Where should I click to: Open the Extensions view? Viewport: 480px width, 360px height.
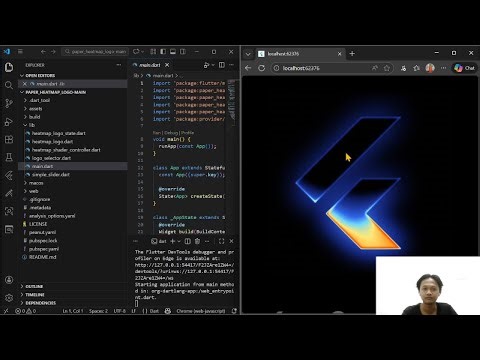coord(9,139)
